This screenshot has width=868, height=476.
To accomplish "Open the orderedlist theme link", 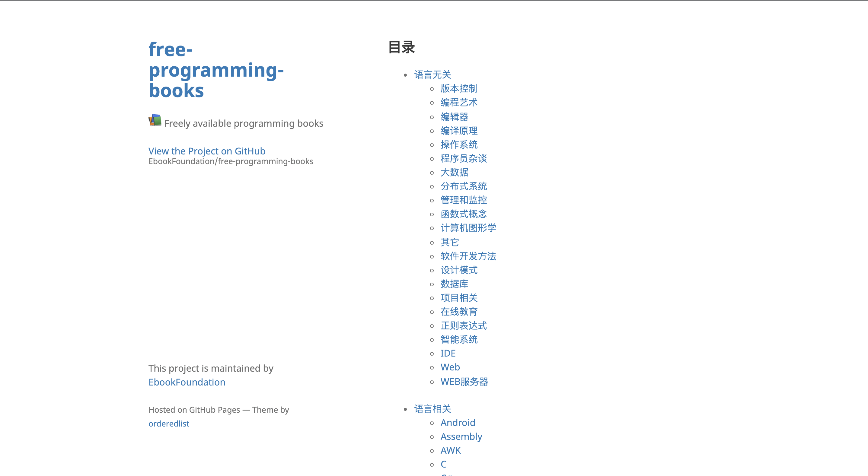I will [168, 424].
